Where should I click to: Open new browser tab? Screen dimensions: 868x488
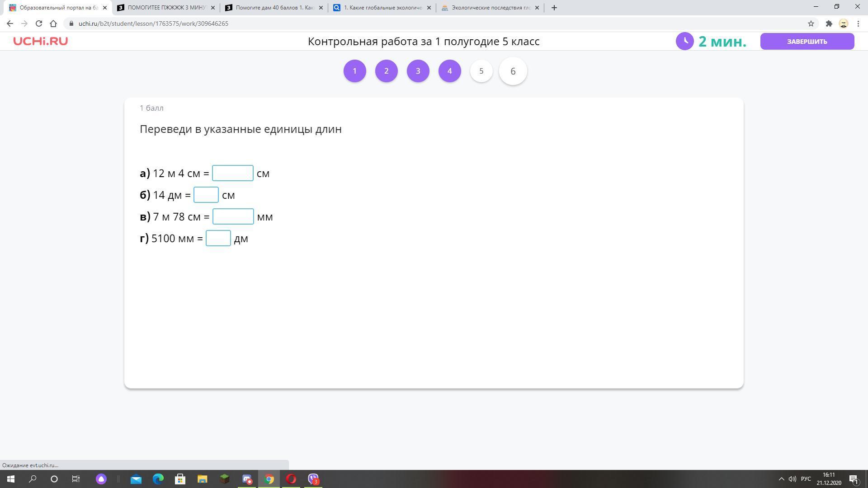pyautogui.click(x=554, y=8)
